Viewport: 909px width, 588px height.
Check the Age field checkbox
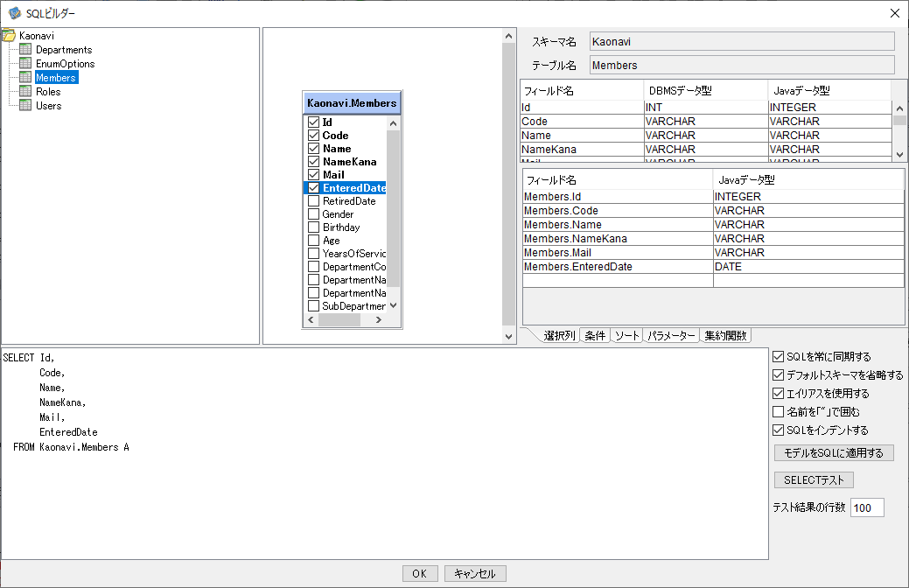point(313,240)
